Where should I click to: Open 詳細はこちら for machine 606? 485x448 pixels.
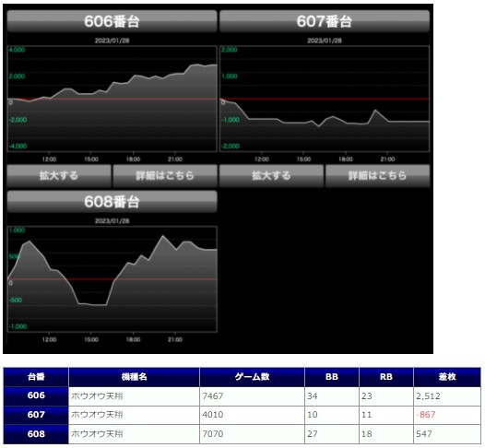point(165,176)
